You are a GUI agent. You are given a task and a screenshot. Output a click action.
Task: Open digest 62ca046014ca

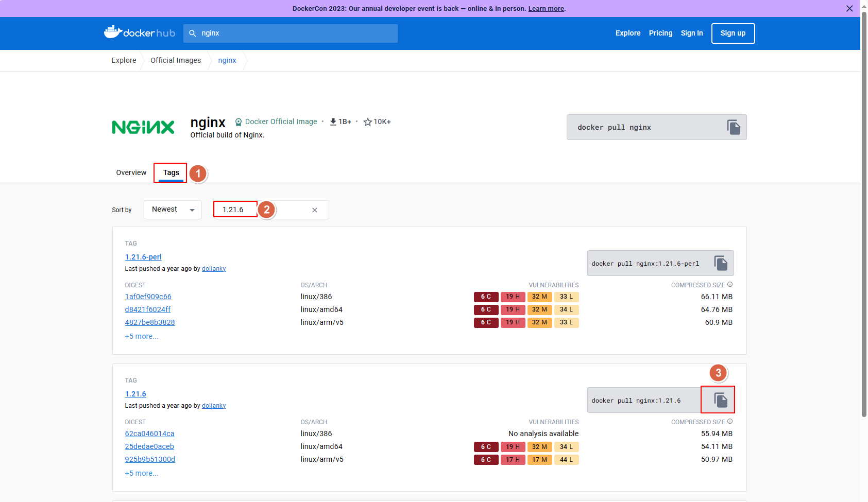tap(150, 434)
